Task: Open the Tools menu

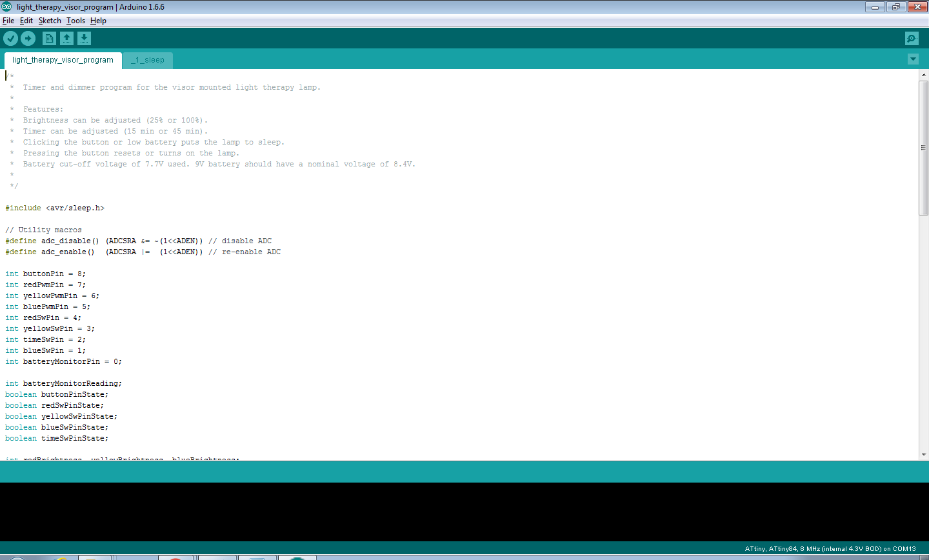Action: click(x=75, y=20)
